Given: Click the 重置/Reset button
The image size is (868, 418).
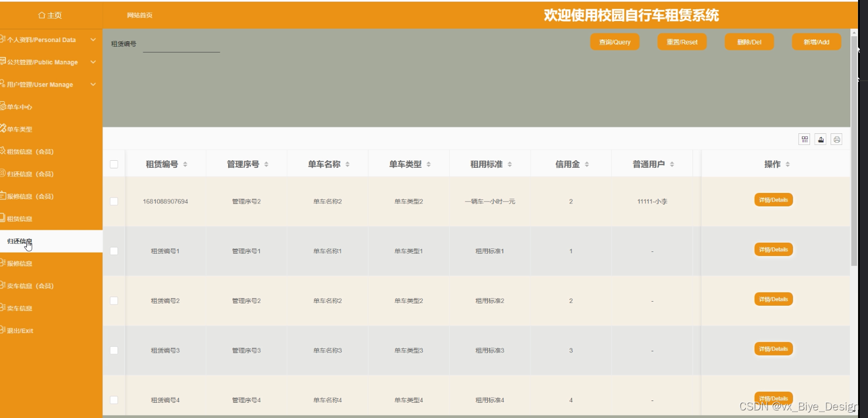Looking at the screenshot, I should [x=682, y=42].
